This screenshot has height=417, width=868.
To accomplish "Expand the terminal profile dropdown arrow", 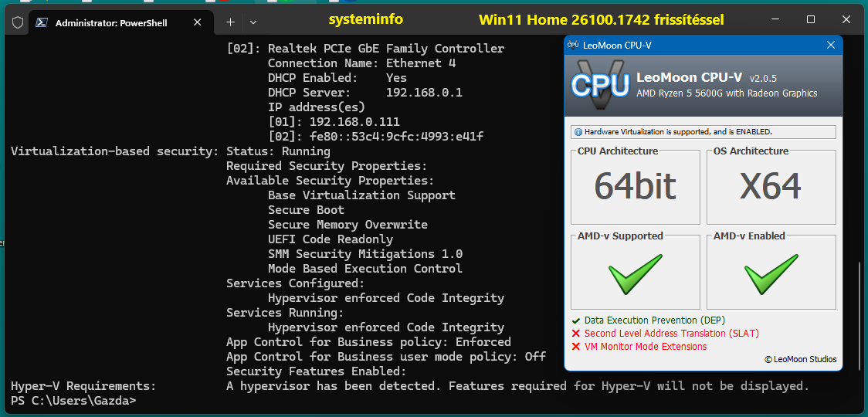I will [x=253, y=22].
